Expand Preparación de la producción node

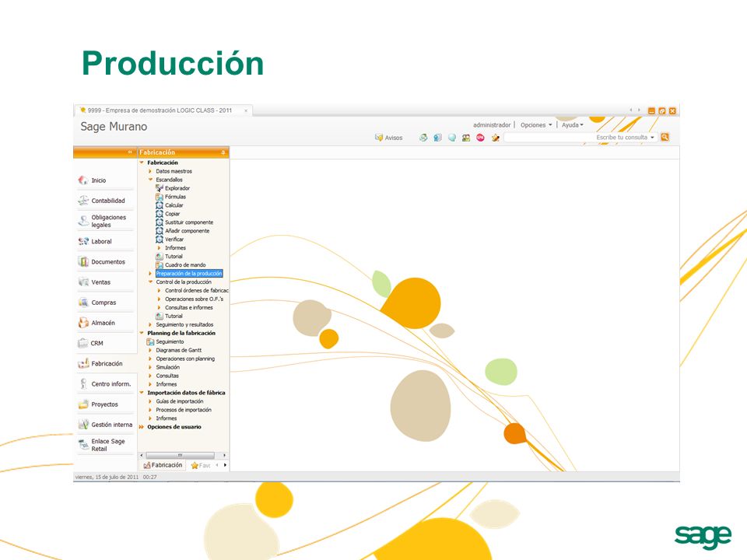(x=150, y=273)
